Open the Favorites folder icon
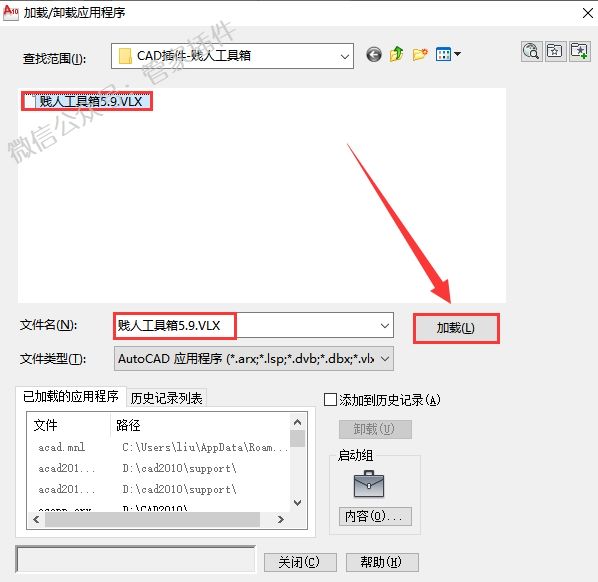 coord(555,51)
